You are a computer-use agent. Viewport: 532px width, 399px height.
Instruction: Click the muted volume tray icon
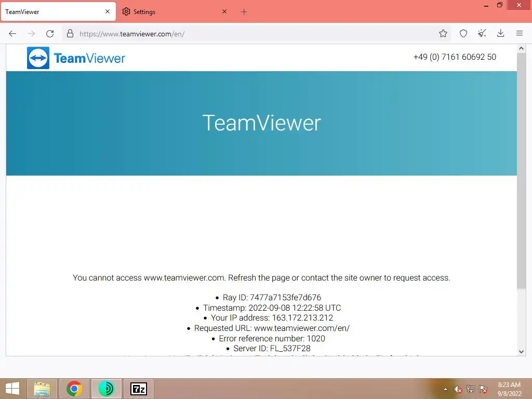[458, 389]
